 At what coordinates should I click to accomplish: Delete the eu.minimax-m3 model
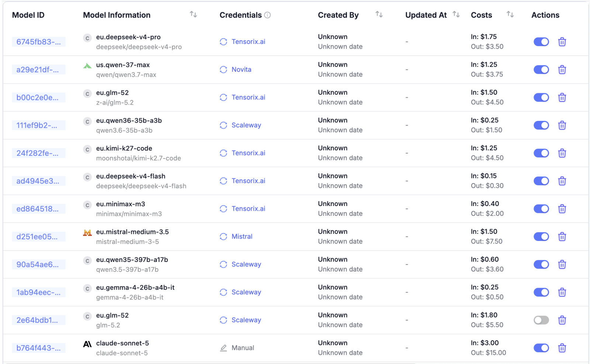coord(562,209)
